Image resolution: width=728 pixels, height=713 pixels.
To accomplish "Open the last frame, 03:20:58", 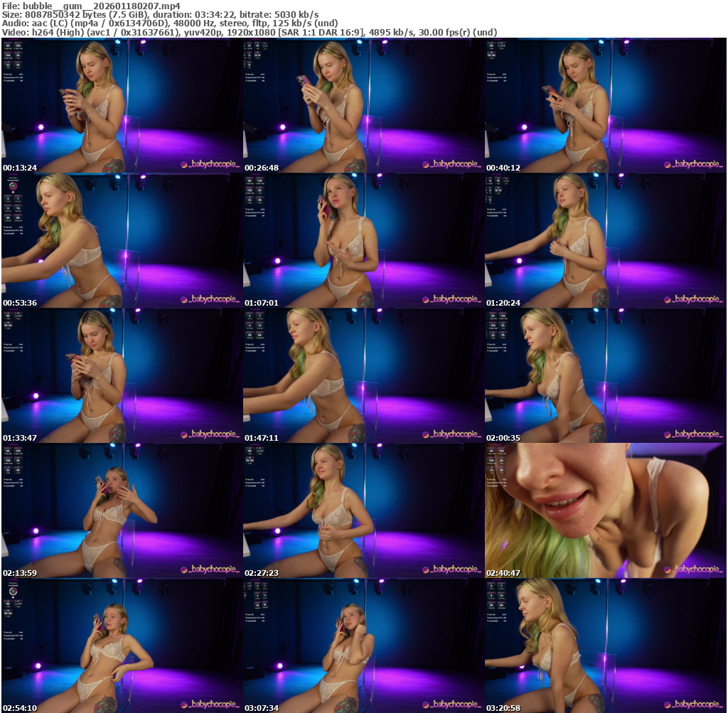I will pyautogui.click(x=605, y=645).
